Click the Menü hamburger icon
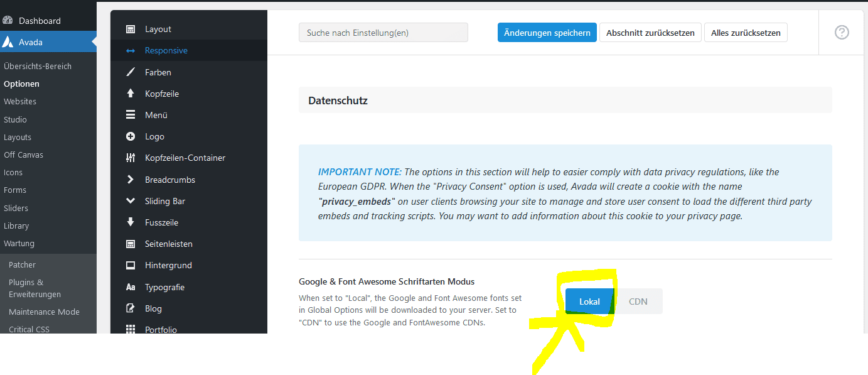The height and width of the screenshot is (375, 868). [x=131, y=115]
